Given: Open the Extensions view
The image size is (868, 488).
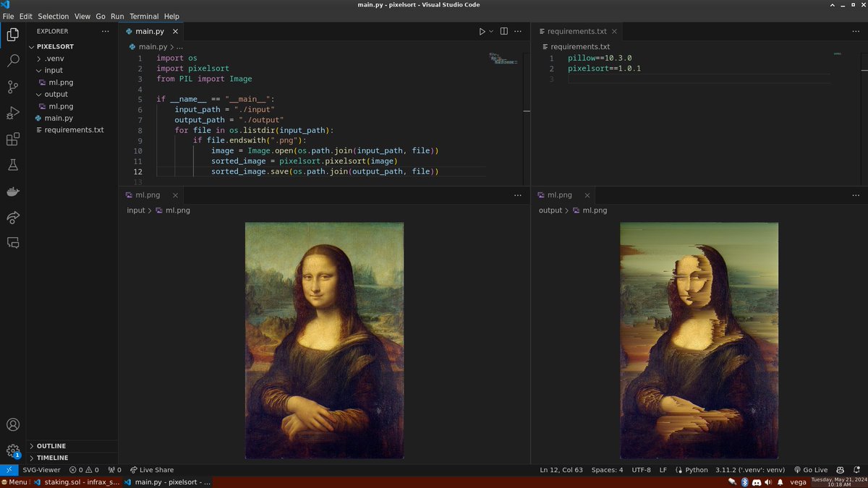Looking at the screenshot, I should tap(13, 140).
